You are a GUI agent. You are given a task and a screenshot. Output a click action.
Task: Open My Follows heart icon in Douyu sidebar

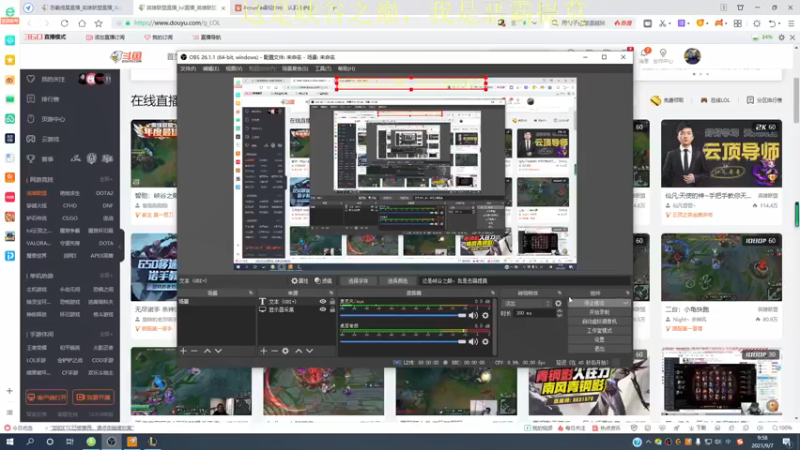[31, 79]
